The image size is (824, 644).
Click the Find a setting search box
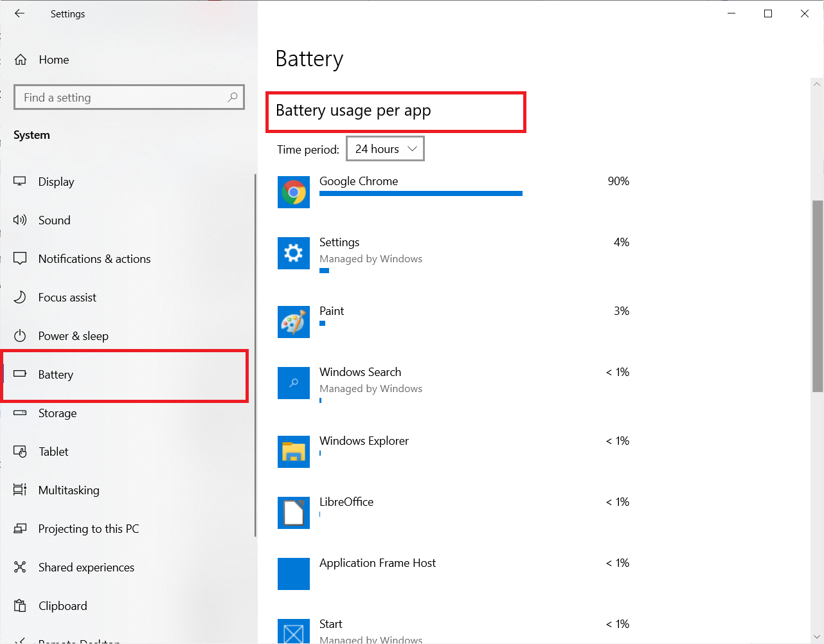pyautogui.click(x=129, y=97)
